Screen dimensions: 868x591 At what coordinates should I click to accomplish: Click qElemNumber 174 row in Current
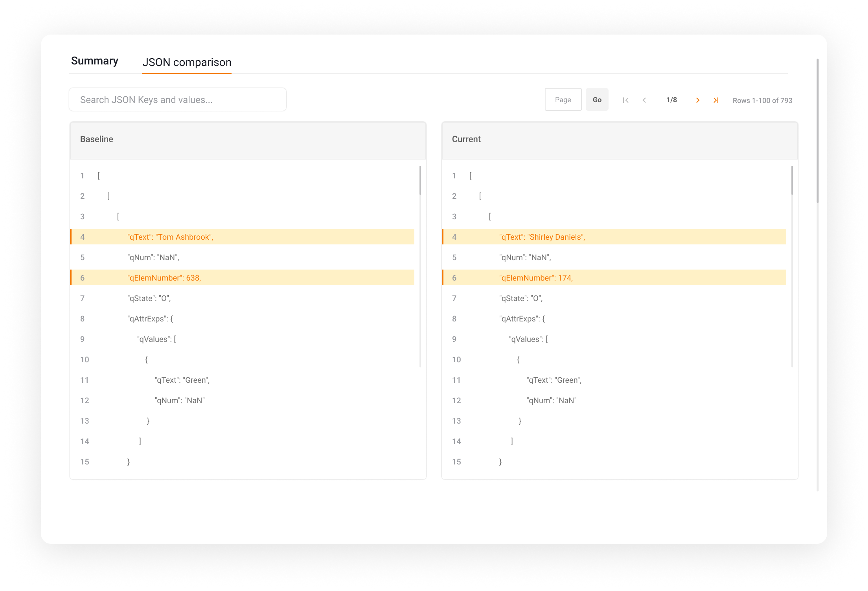pos(536,278)
